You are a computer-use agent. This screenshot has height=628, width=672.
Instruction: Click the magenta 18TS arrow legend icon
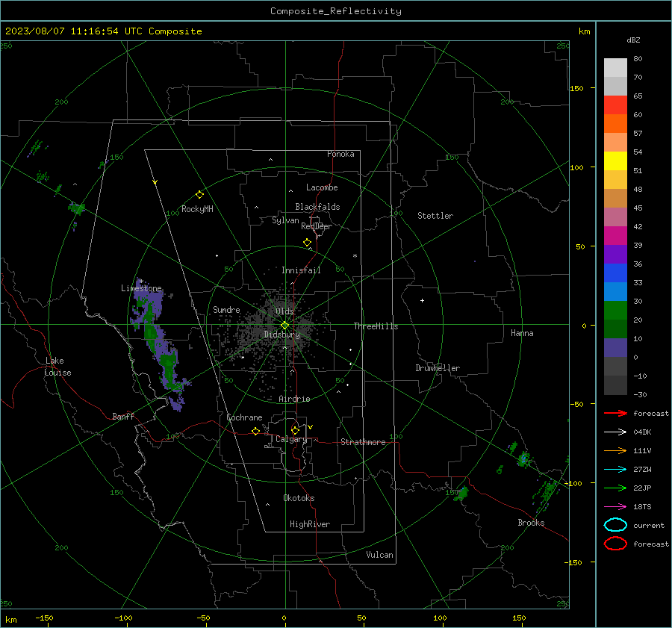pyautogui.click(x=615, y=507)
